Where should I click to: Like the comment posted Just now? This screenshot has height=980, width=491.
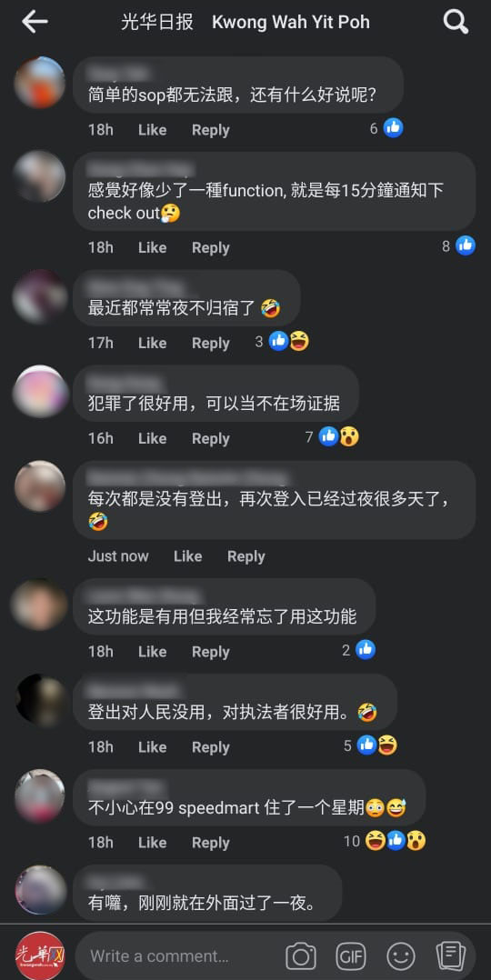tap(187, 556)
